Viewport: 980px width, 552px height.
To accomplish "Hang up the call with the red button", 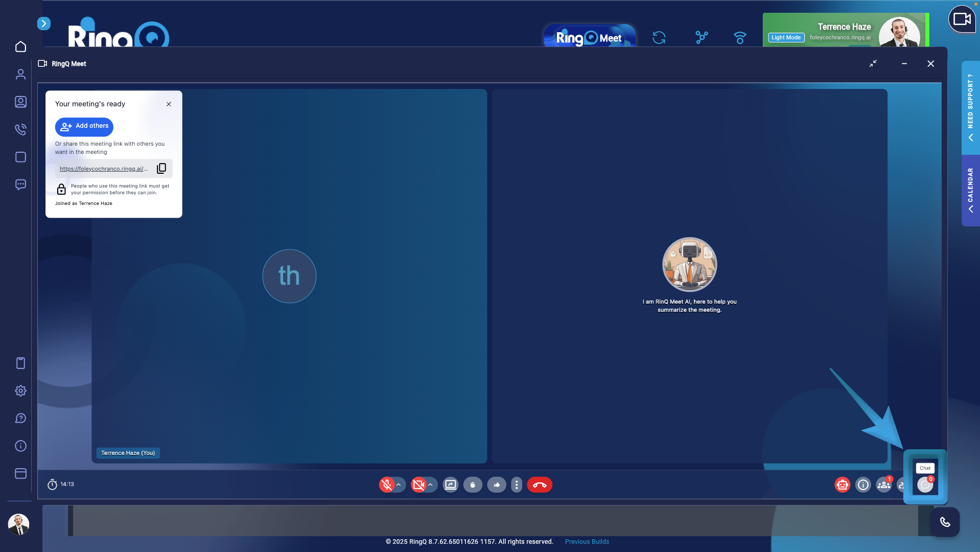I will pos(540,485).
